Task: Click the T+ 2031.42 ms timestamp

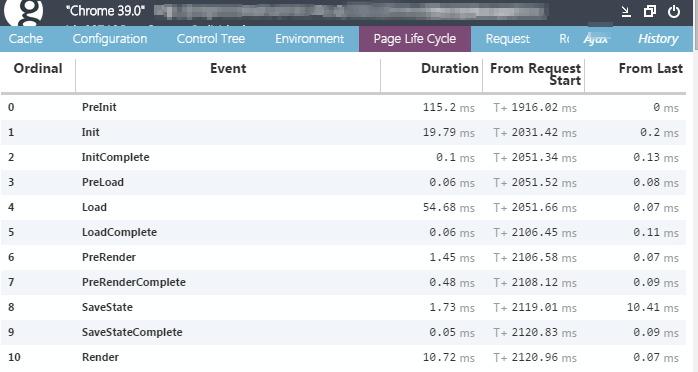Action: click(x=535, y=132)
